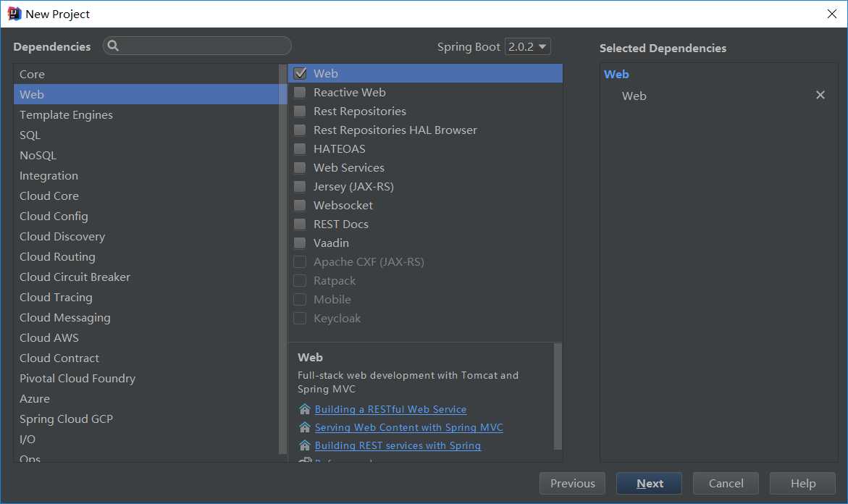This screenshot has height=504, width=848.
Task: Select the Jersey (JAX-RS) checkbox
Action: click(300, 187)
